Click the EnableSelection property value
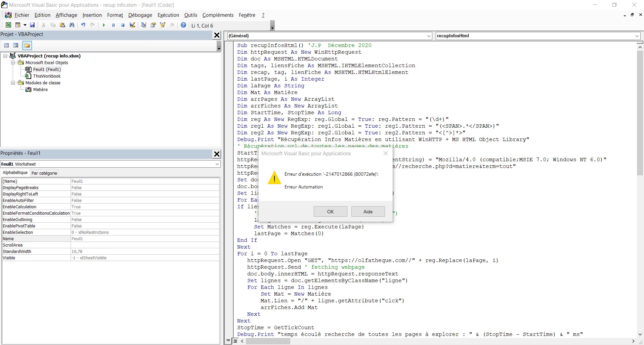 click(x=145, y=232)
